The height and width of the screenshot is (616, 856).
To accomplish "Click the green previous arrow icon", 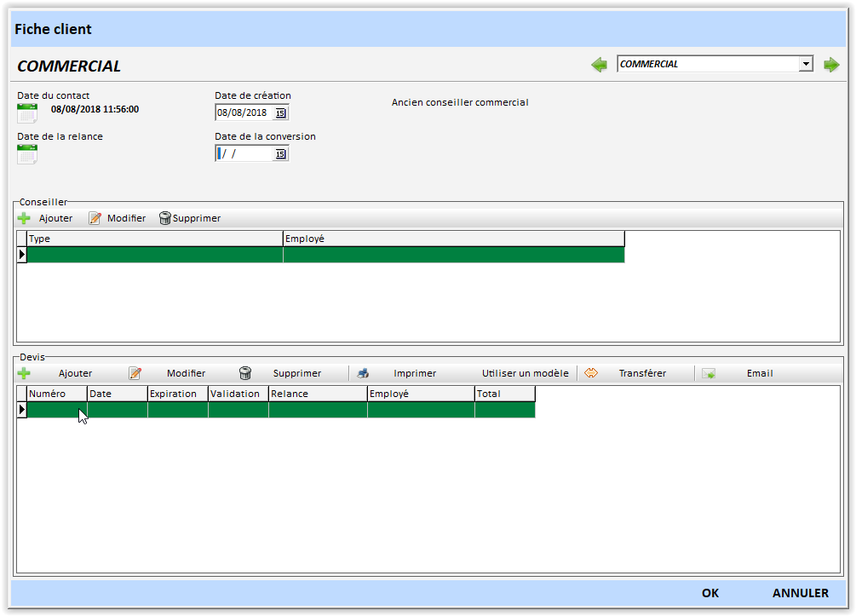I will tap(600, 65).
